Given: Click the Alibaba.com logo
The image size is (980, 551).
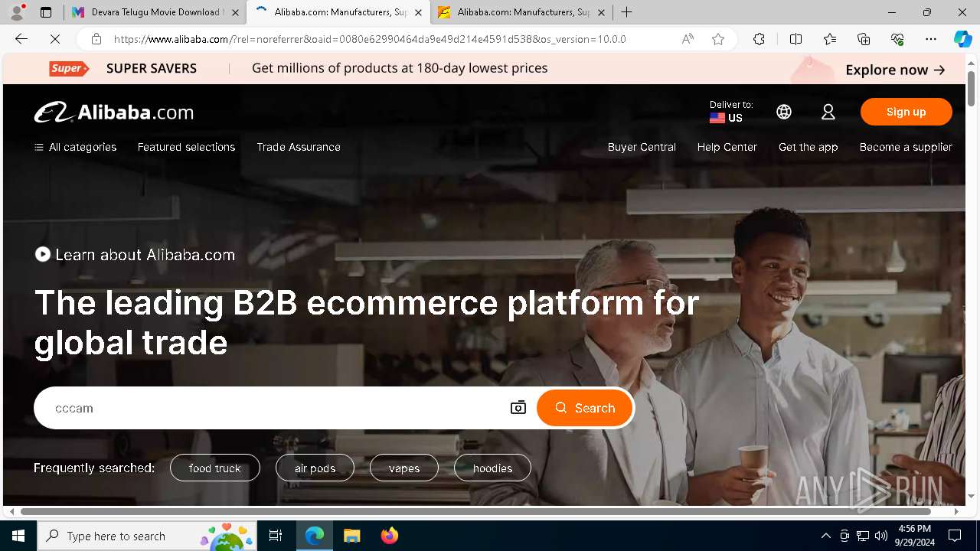Looking at the screenshot, I should coord(114,112).
